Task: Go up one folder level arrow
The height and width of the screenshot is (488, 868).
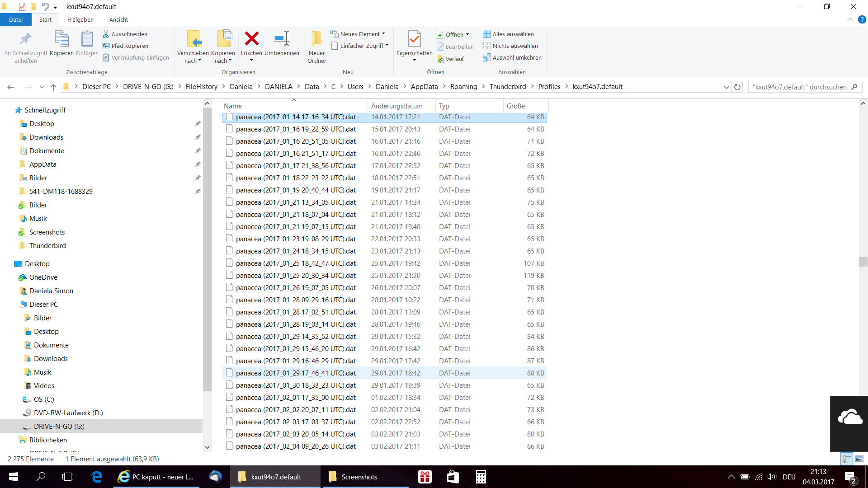Action: click(x=53, y=87)
